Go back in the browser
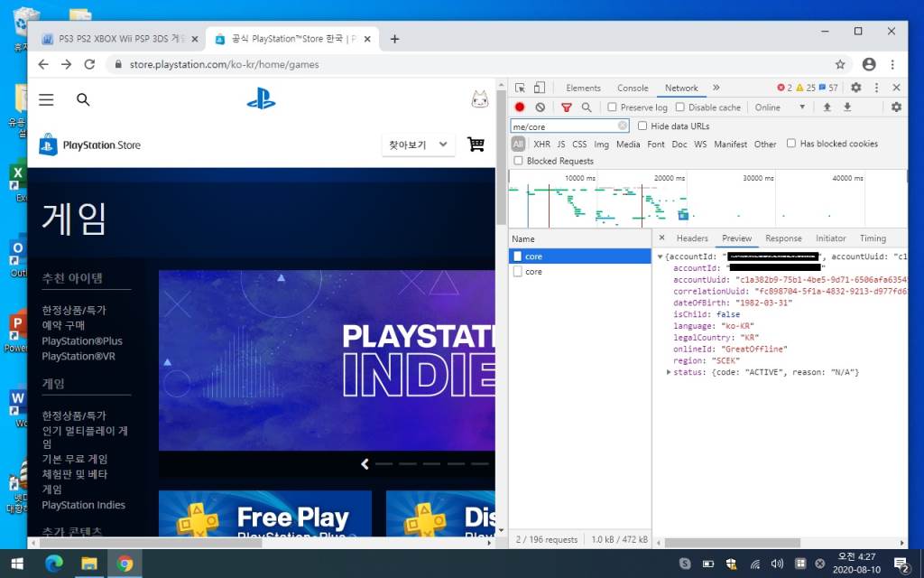Screen dimensions: 924x578 43,64
